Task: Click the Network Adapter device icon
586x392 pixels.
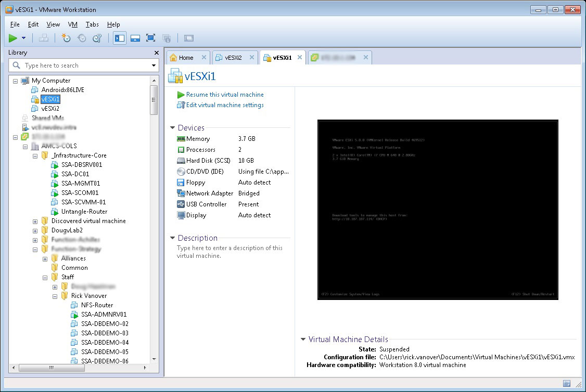Action: tap(181, 193)
